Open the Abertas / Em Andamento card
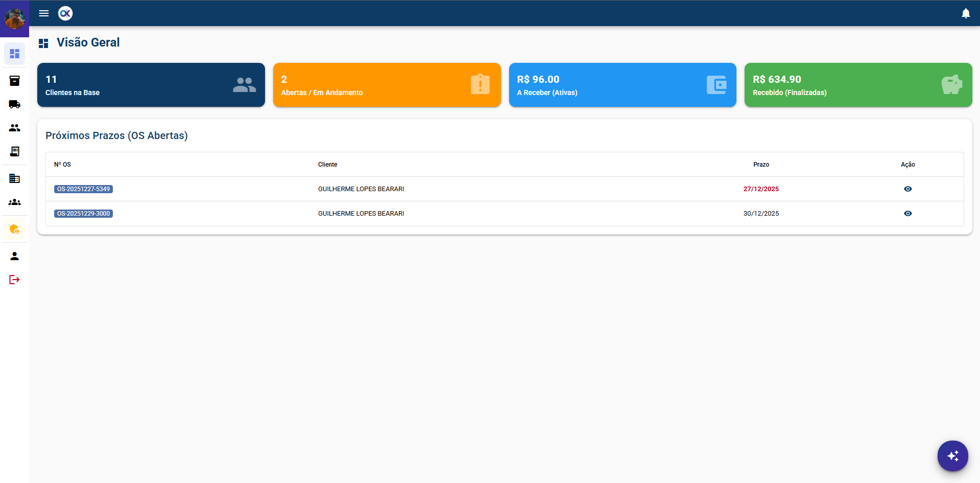The image size is (980, 483). coord(387,85)
